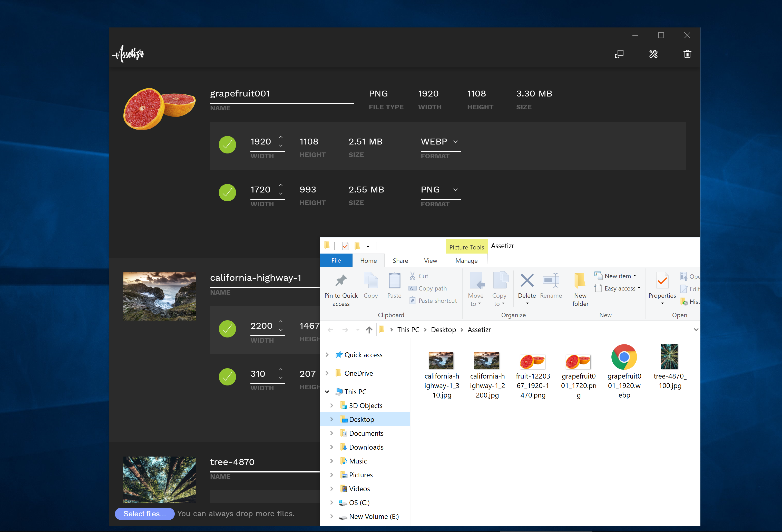Increase the 1920 width using the up stepper
Image resolution: width=782 pixels, height=532 pixels.
coord(281,137)
